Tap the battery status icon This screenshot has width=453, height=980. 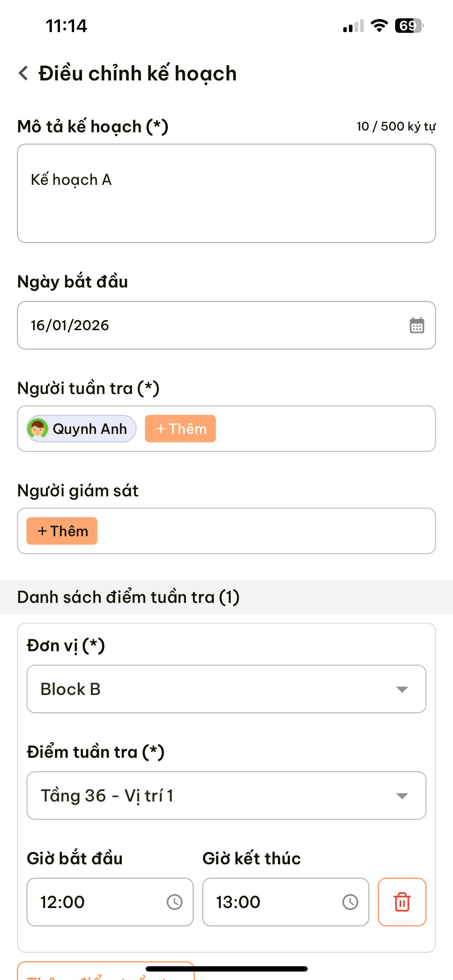[409, 26]
